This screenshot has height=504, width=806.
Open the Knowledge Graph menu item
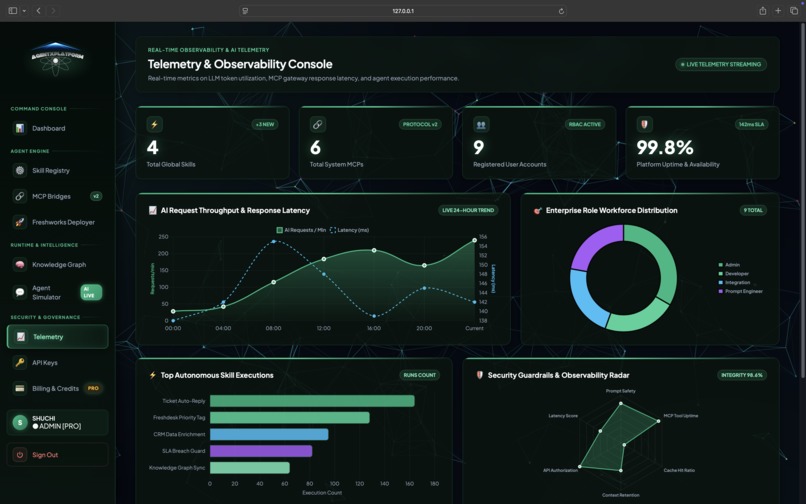point(58,264)
